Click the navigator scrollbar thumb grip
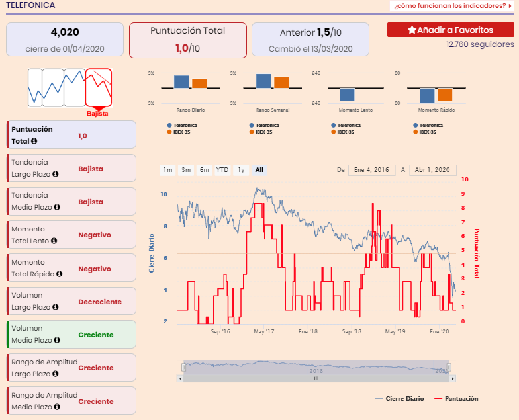 tap(316, 378)
